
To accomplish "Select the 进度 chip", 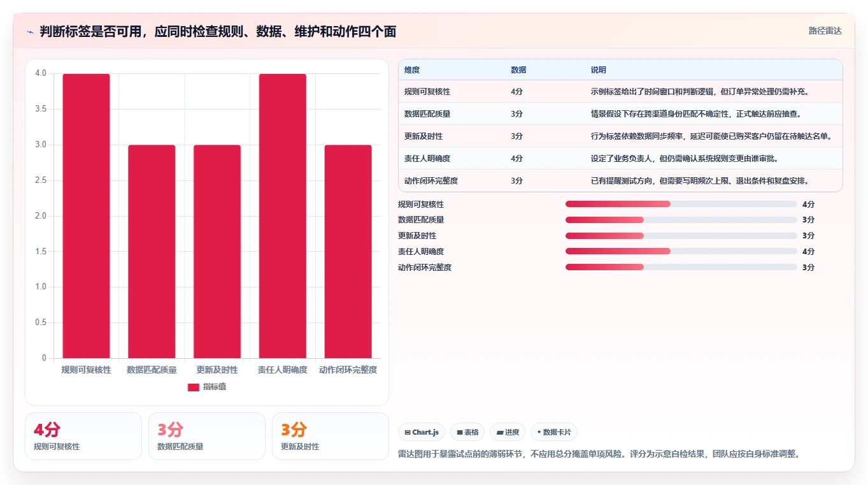I will 508,432.
